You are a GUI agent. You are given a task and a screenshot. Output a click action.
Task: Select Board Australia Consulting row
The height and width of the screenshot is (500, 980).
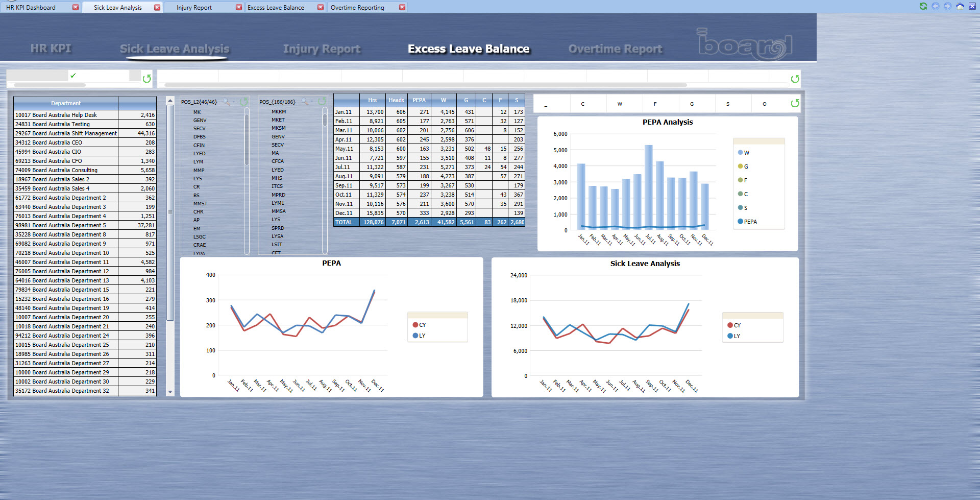coord(85,170)
